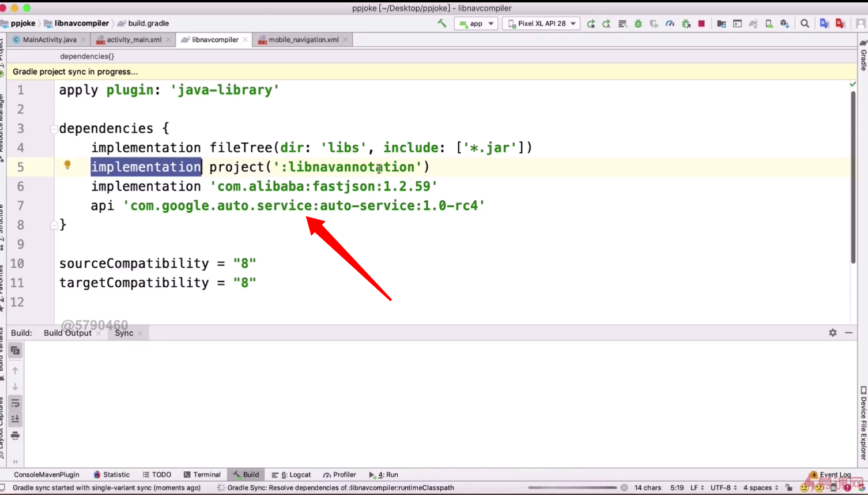The width and height of the screenshot is (868, 495).
Task: Click the libnavcompiler breadcrumb
Action: pos(77,24)
